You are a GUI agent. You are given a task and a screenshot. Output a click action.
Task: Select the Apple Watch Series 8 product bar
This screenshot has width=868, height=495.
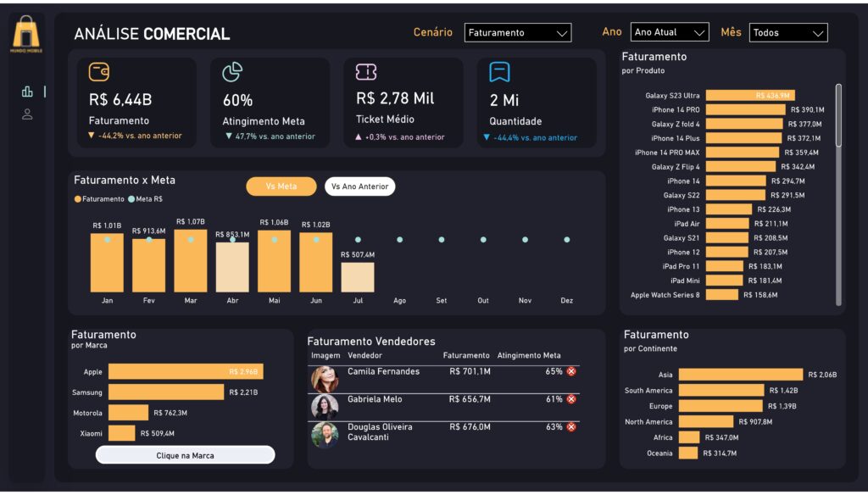pos(722,295)
